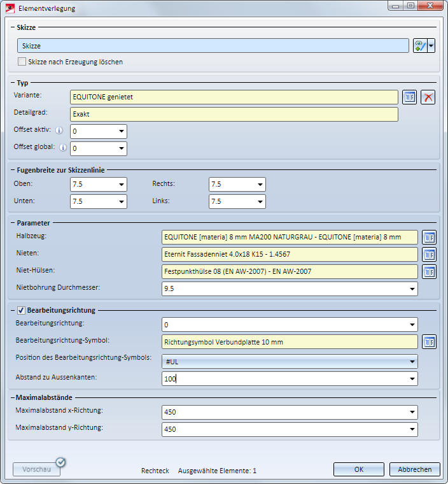Open the Halbzeug catalogue selection icon
This screenshot has height=484, width=448.
(429, 238)
